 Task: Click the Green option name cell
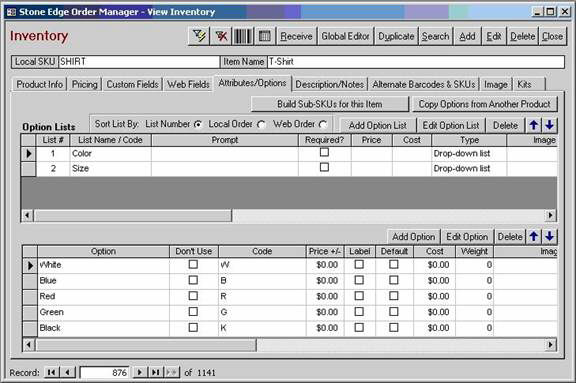104,312
